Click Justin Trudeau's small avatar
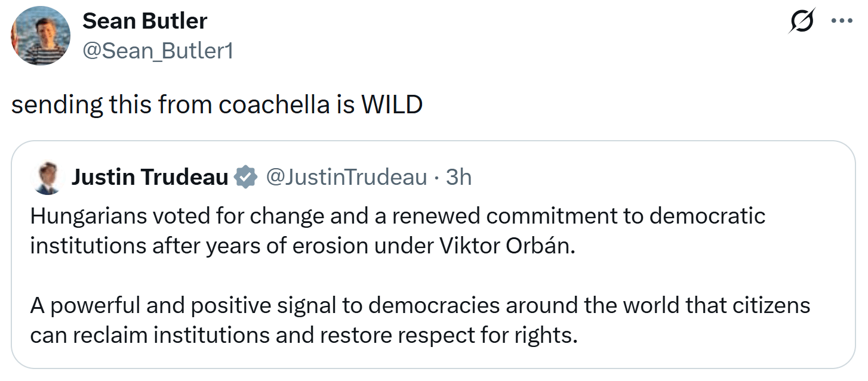This screenshot has height=381, width=868. pos(46,178)
